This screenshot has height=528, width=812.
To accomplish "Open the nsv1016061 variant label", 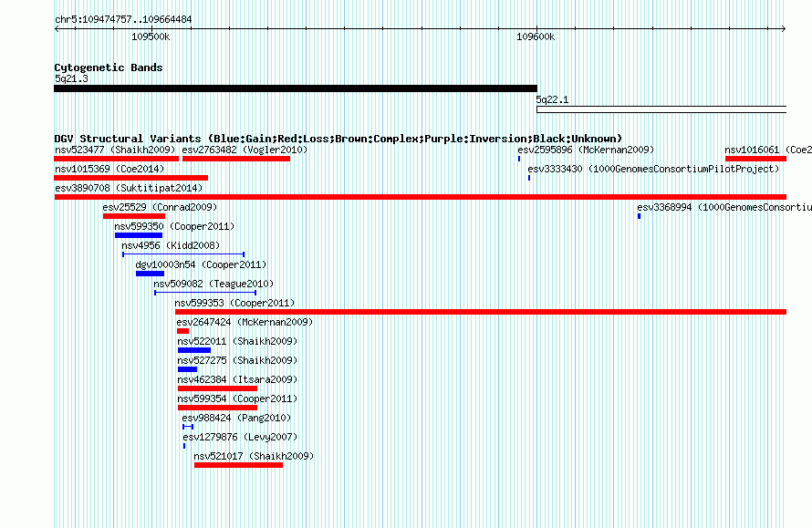I will coord(768,150).
